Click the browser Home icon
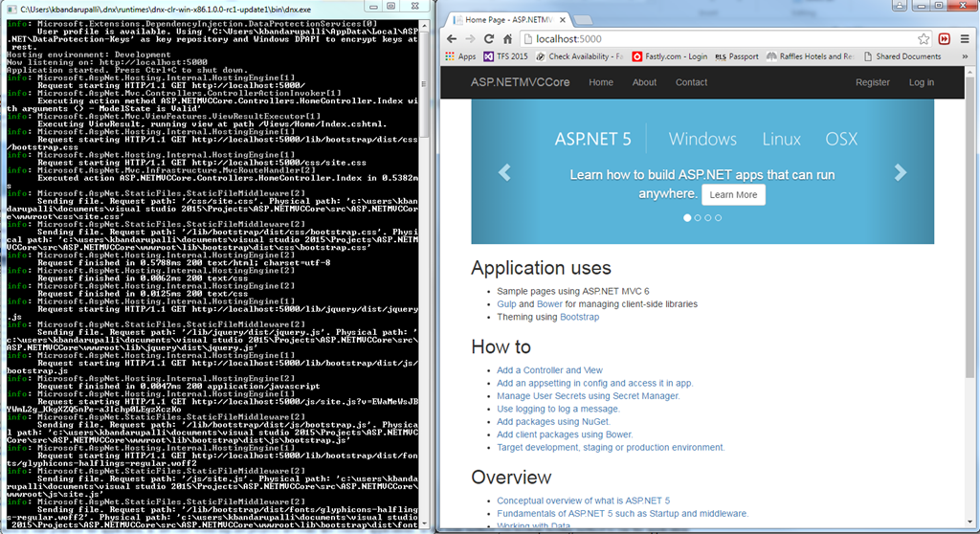 (x=507, y=39)
